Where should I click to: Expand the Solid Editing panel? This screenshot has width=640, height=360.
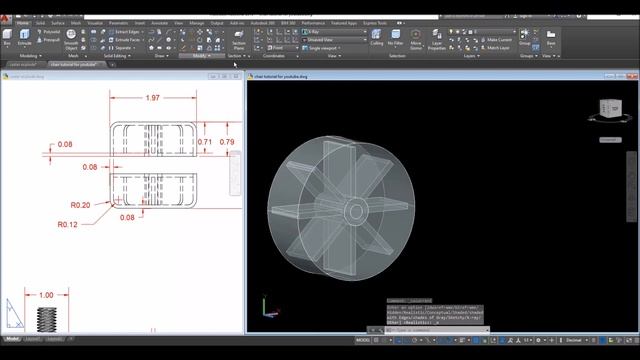click(x=117, y=56)
